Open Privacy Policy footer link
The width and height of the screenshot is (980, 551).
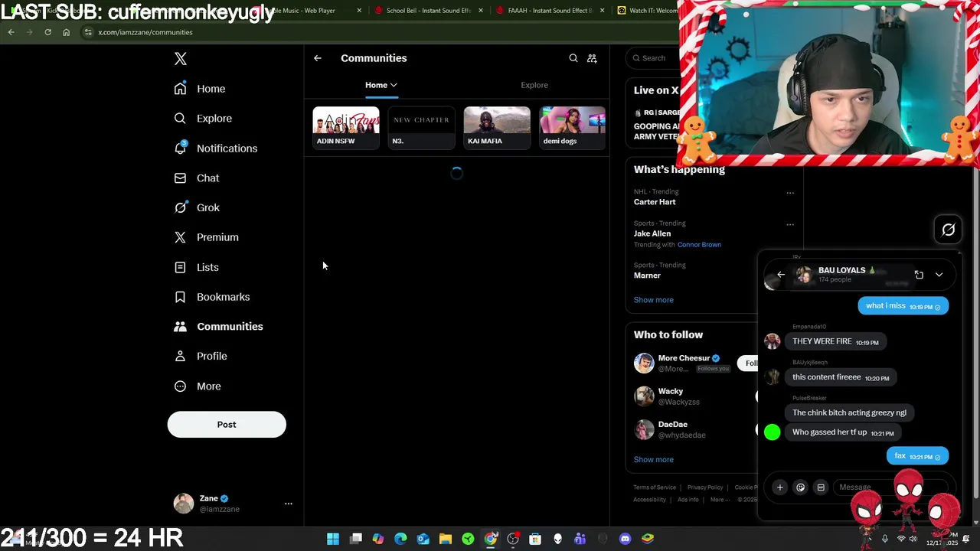[x=705, y=487]
